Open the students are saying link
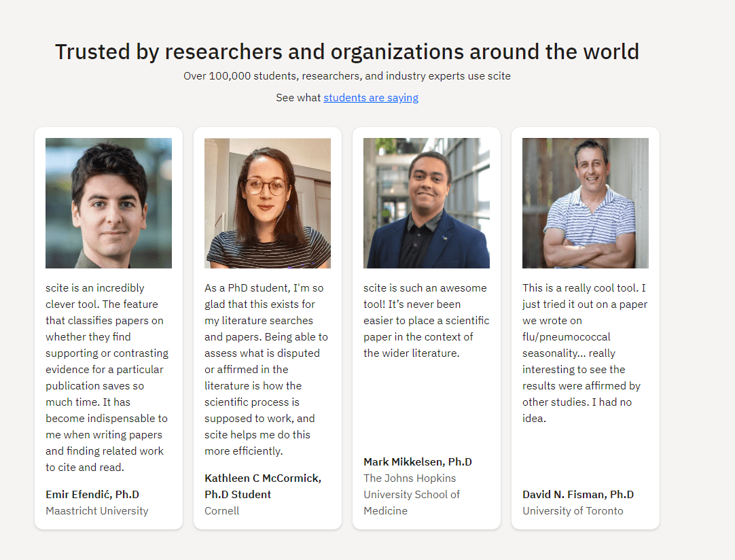 [x=370, y=97]
